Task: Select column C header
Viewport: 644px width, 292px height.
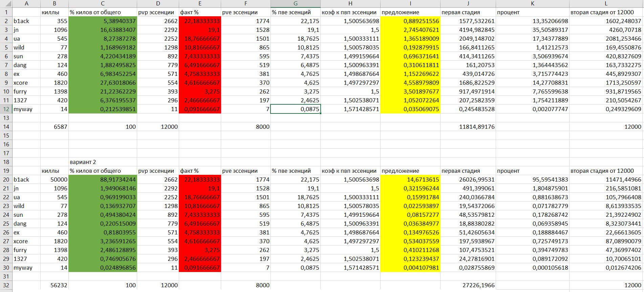Action: click(103, 4)
